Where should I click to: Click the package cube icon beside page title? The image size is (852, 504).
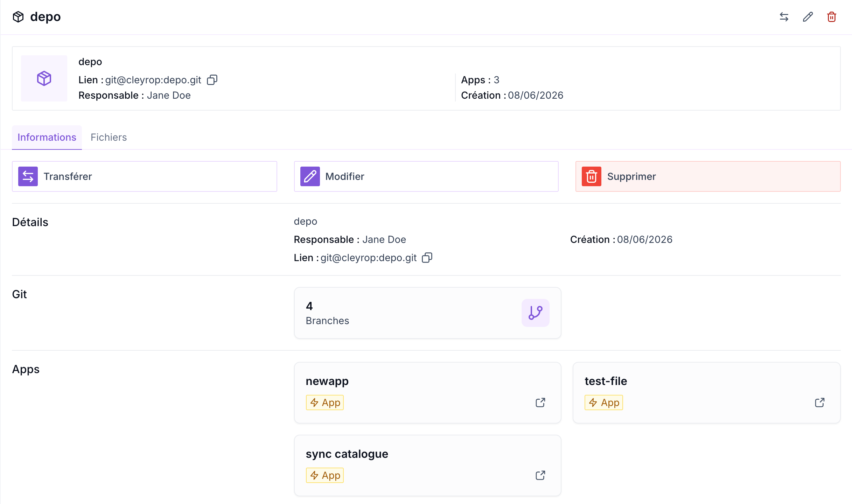[18, 17]
